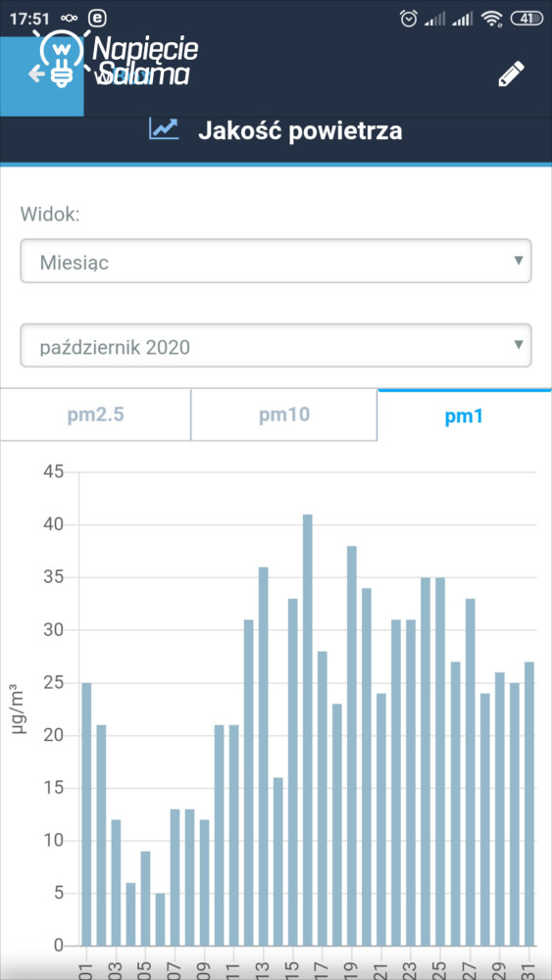Open the październik 2020 month dropdown
Viewport: 552px width, 980px height.
click(x=276, y=345)
